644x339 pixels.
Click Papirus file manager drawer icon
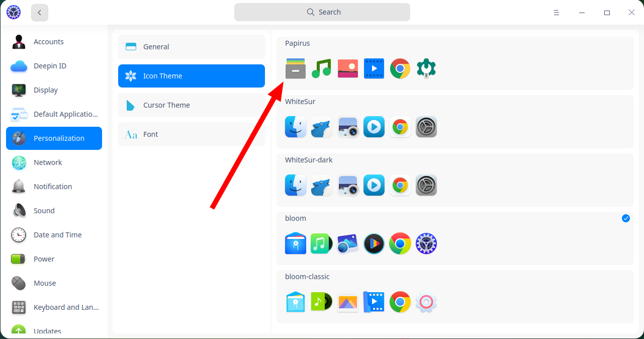[296, 68]
